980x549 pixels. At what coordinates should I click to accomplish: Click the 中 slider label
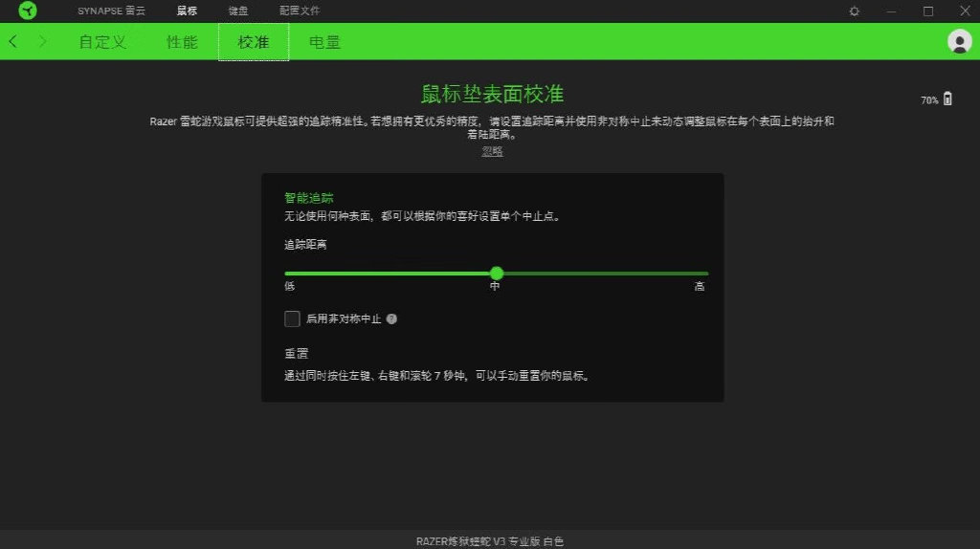pos(495,286)
